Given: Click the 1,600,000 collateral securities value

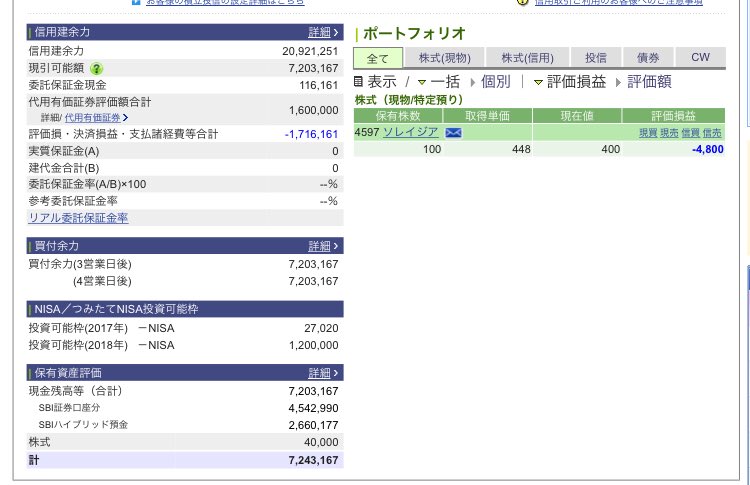Looking at the screenshot, I should 313,110.
